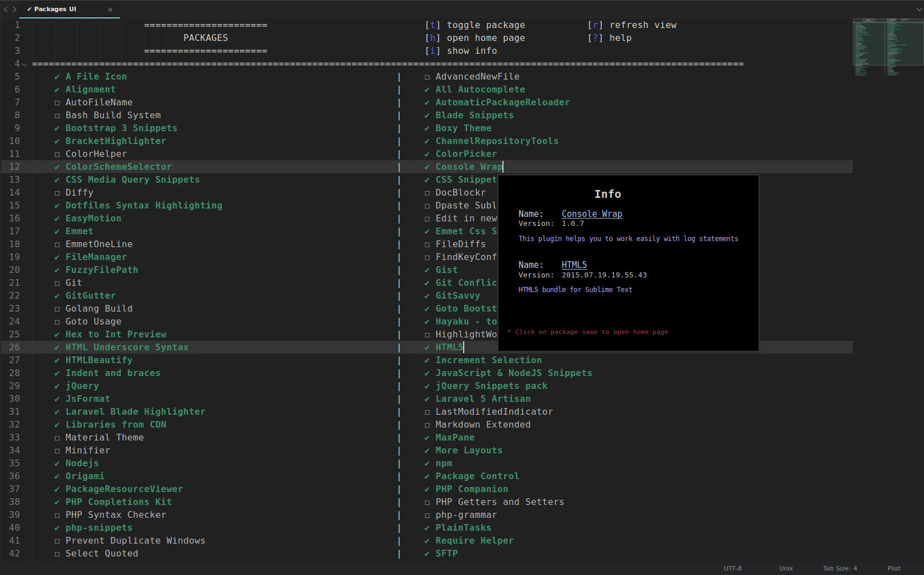Select Prevent Duplicate Windows package
This screenshot has height=575, width=924.
point(135,541)
